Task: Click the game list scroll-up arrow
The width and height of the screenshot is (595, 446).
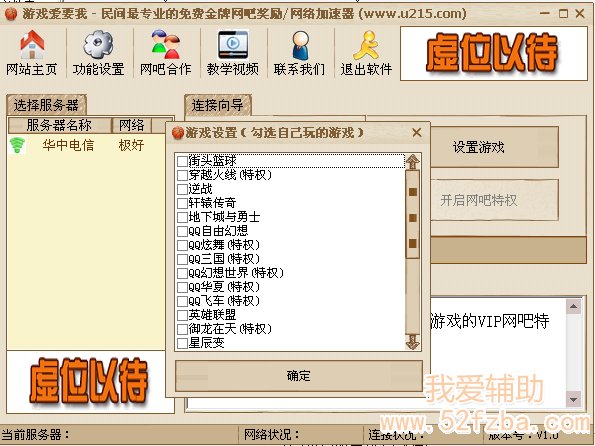Action: (412, 162)
